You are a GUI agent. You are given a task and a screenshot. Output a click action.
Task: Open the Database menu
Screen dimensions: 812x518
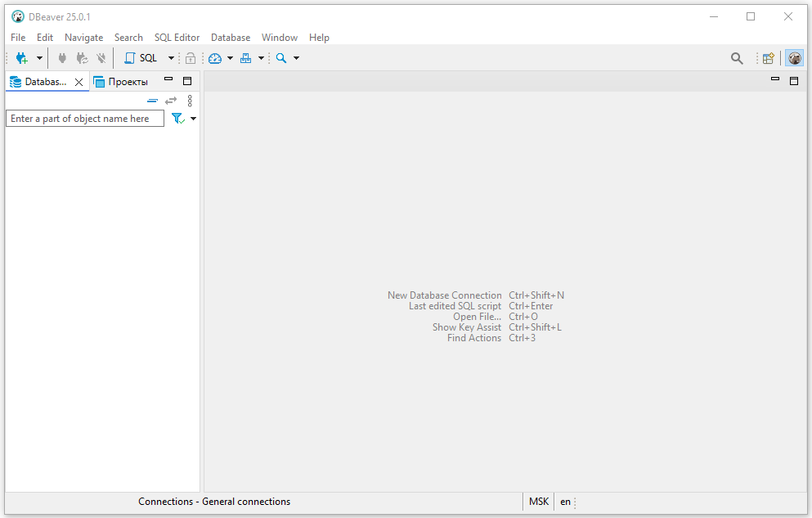pos(230,38)
